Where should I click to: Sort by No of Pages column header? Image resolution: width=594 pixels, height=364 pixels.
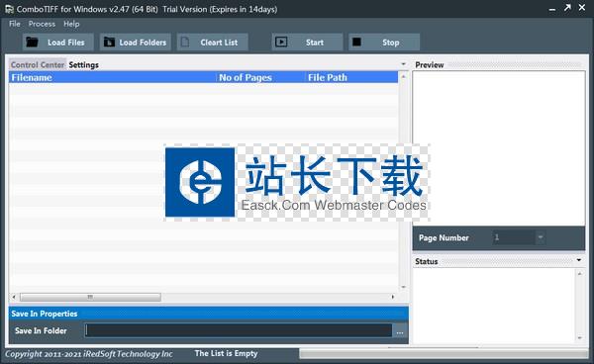260,77
